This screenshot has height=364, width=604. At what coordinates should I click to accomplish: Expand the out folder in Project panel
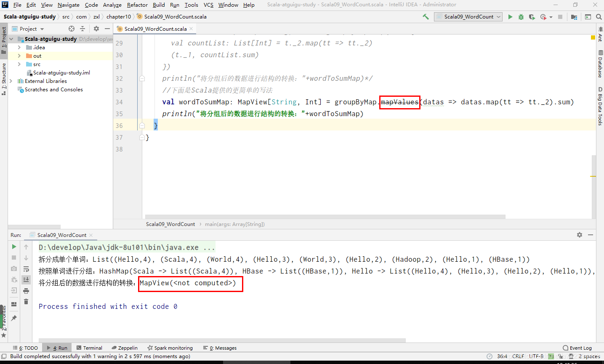19,56
